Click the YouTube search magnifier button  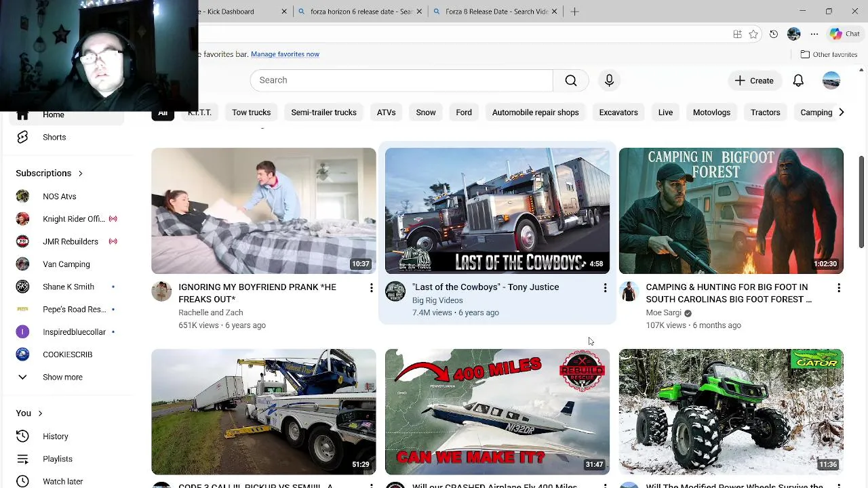[x=570, y=80]
